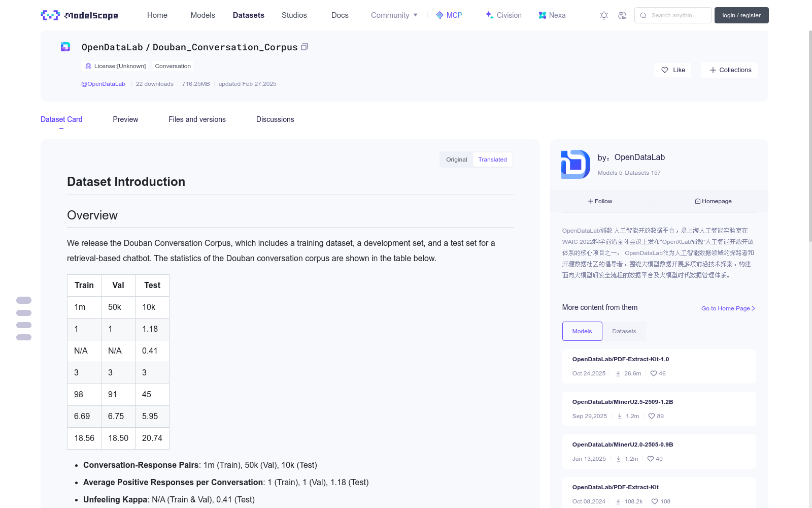Expand the Community dropdown menu
812x508 pixels.
click(x=394, y=15)
